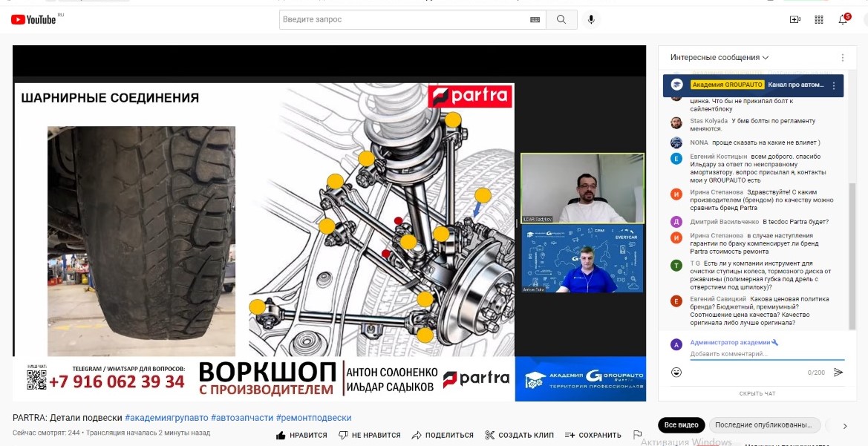Click 'СОЗДАТЬ КЛИП' button
The width and height of the screenshot is (868, 446).
point(520,435)
